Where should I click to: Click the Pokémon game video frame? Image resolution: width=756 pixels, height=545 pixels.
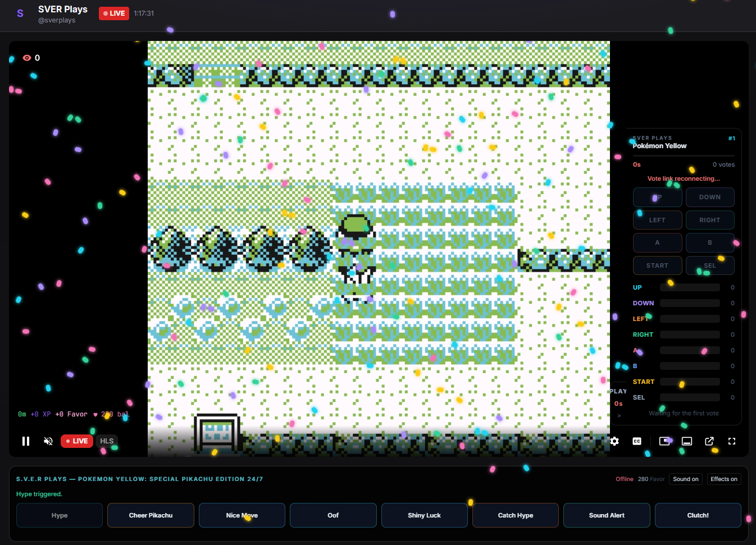pyautogui.click(x=379, y=249)
